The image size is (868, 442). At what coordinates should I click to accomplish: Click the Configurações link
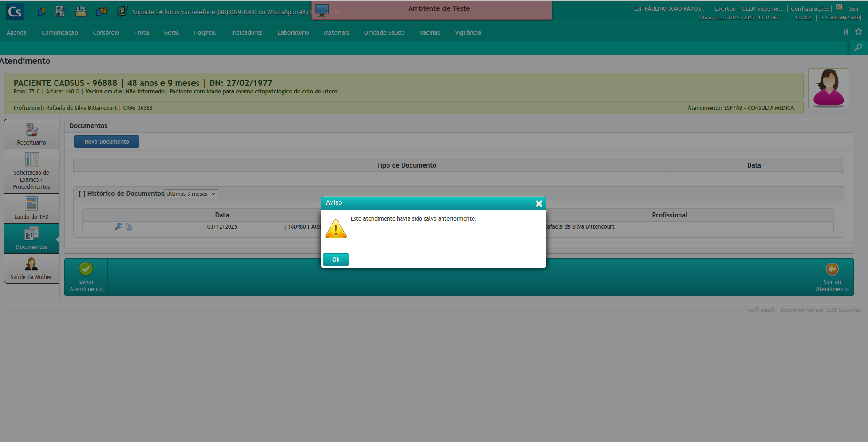click(x=810, y=8)
